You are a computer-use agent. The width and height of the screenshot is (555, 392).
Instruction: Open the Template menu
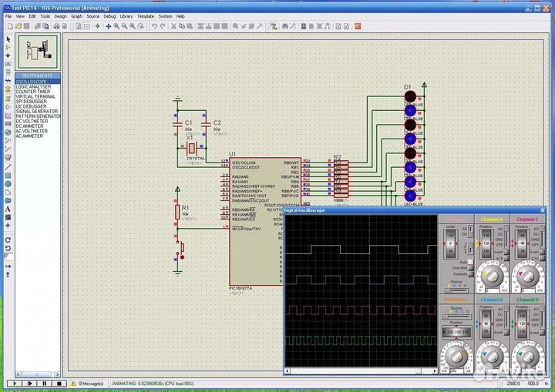[x=146, y=16]
